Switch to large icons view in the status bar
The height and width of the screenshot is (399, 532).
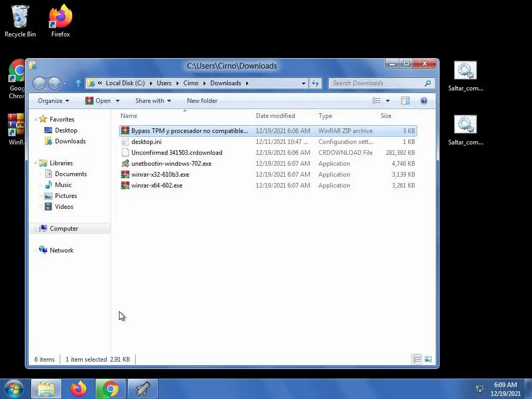click(428, 359)
